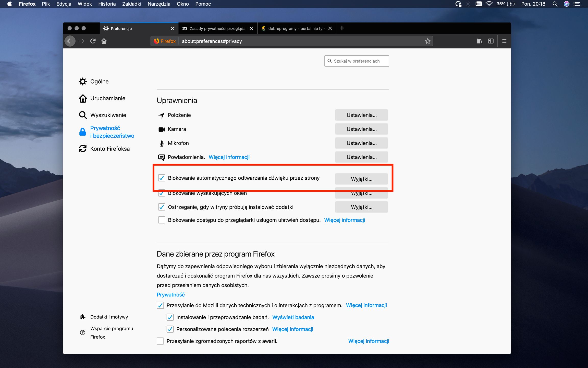
Task: Select the Prywatność i bezpieczeństwo lock icon
Action: coord(83,132)
